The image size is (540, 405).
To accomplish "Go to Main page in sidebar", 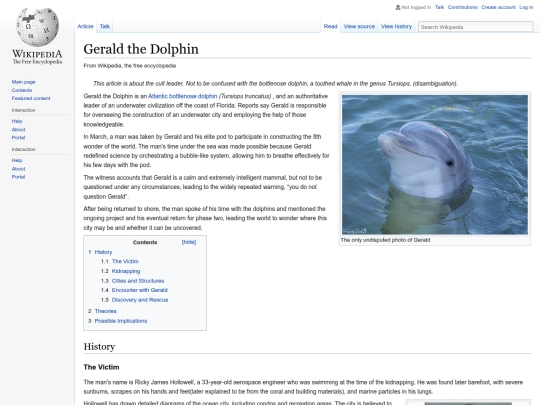I will (x=23, y=82).
